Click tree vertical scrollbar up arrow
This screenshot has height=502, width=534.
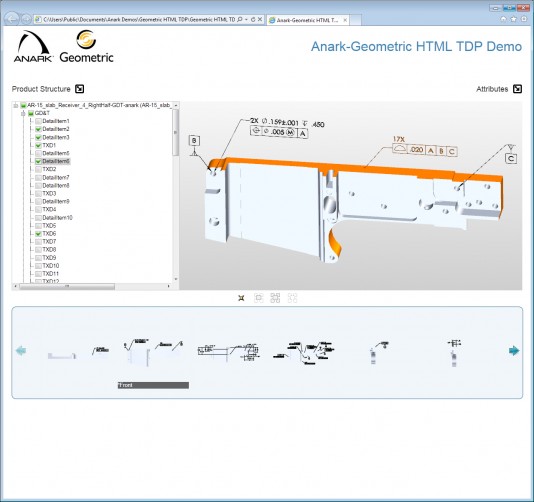point(176,106)
